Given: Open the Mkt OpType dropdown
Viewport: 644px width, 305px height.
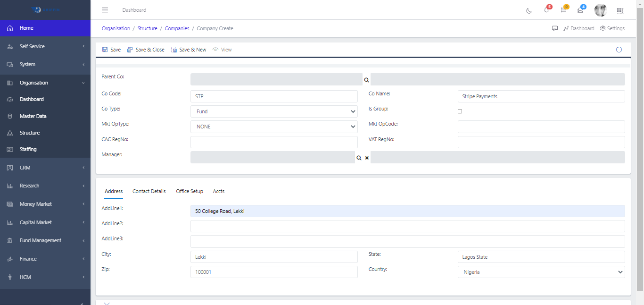Looking at the screenshot, I should [274, 127].
